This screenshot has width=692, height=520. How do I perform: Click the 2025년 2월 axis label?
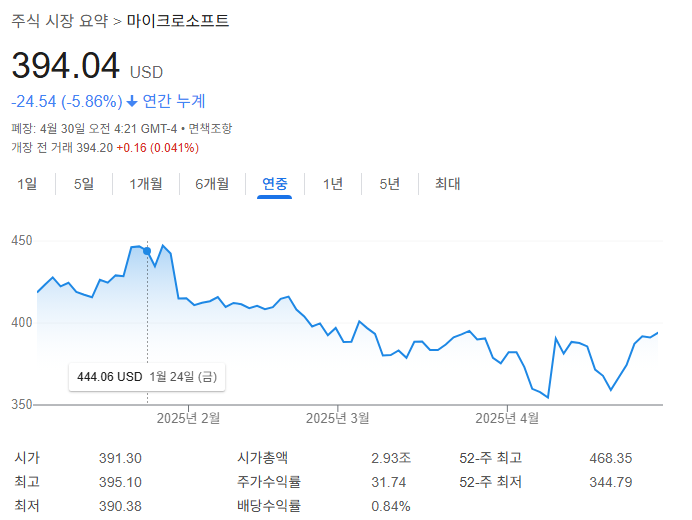(x=188, y=418)
